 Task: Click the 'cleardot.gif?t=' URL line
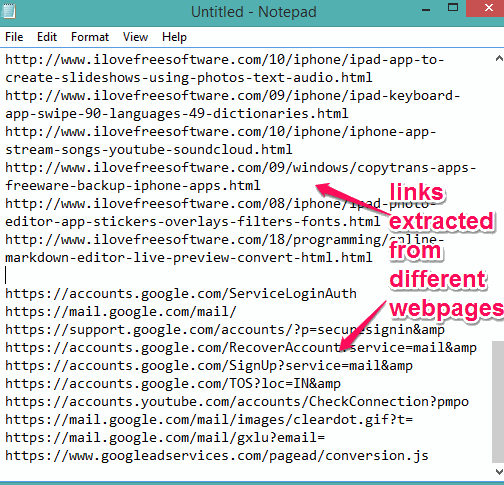[209, 420]
